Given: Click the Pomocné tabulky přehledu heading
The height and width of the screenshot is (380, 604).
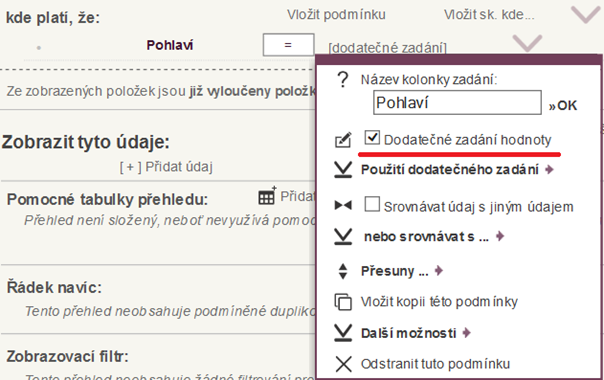Looking at the screenshot, I should (107, 199).
